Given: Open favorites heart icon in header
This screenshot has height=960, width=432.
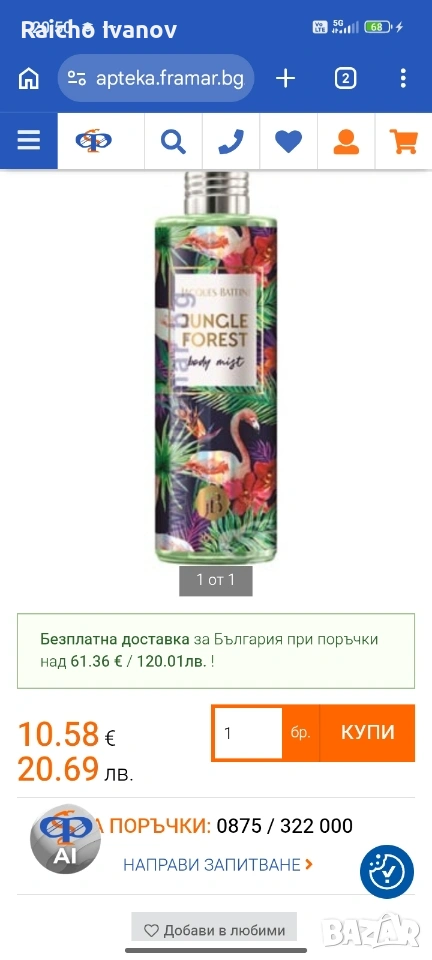Looking at the screenshot, I should pyautogui.click(x=288, y=142).
